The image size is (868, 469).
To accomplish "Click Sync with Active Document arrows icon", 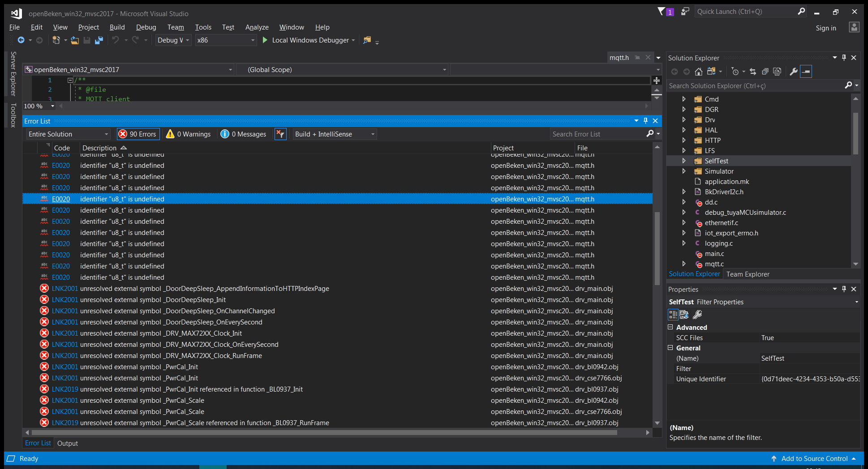I will (753, 72).
